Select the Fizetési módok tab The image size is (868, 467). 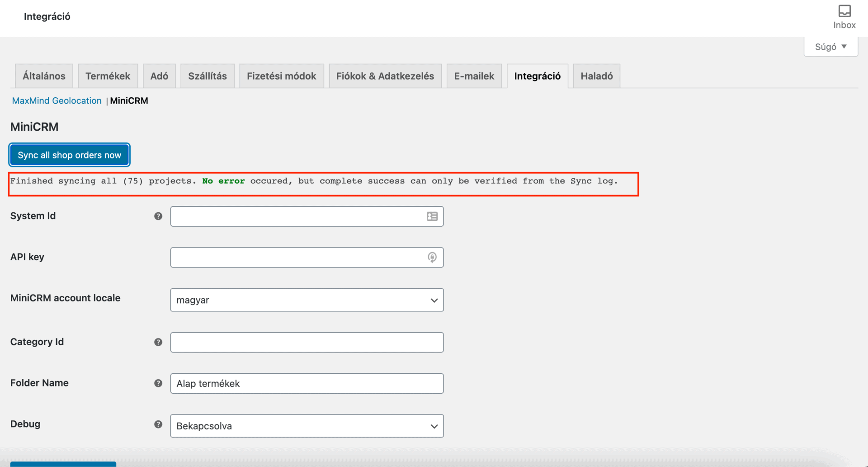click(x=281, y=76)
